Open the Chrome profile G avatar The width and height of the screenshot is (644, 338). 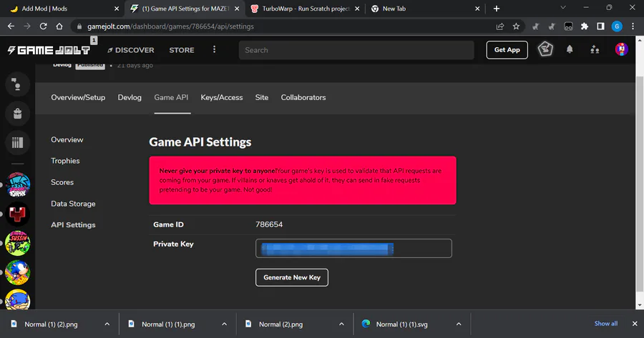pyautogui.click(x=617, y=26)
